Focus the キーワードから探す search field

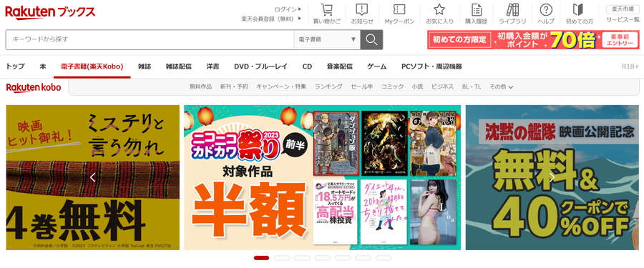point(150,39)
